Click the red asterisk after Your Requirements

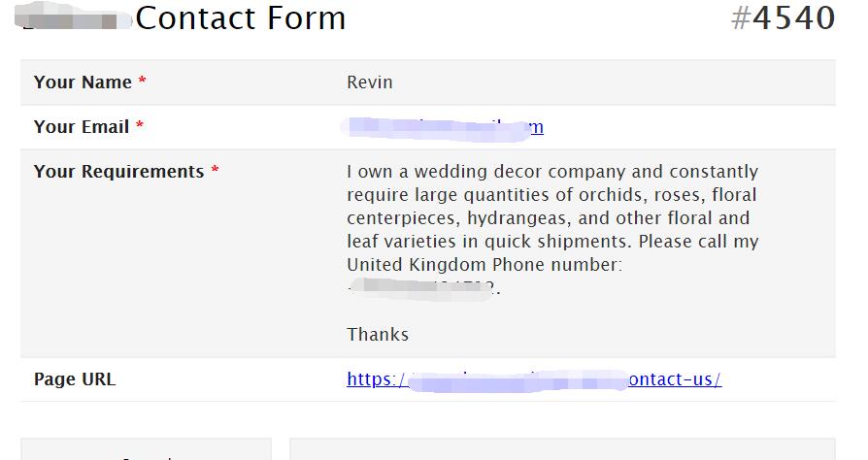[215, 170]
